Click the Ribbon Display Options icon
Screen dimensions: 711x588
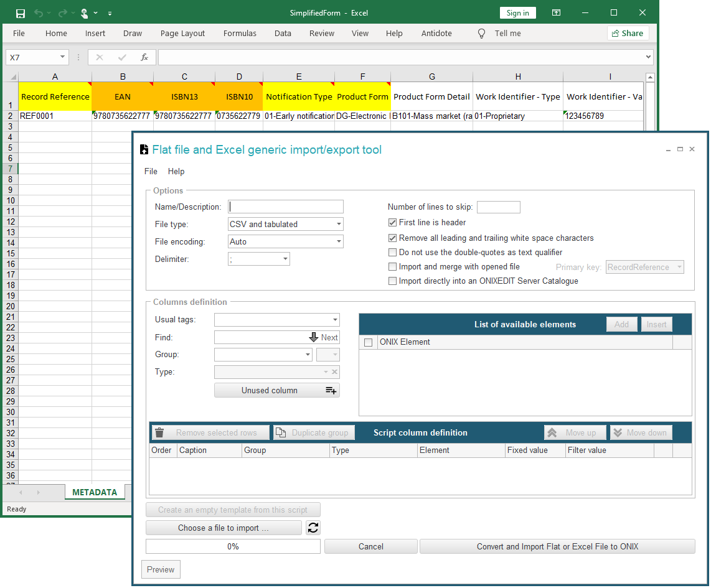click(x=556, y=12)
